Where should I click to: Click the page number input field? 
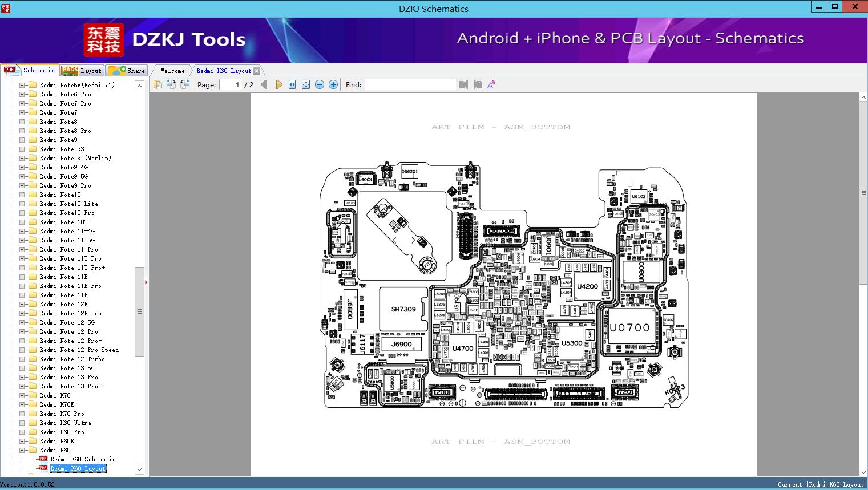230,84
